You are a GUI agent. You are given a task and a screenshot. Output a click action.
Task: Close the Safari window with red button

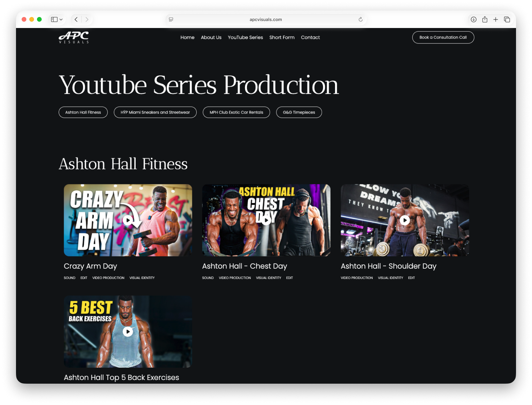tap(24, 19)
